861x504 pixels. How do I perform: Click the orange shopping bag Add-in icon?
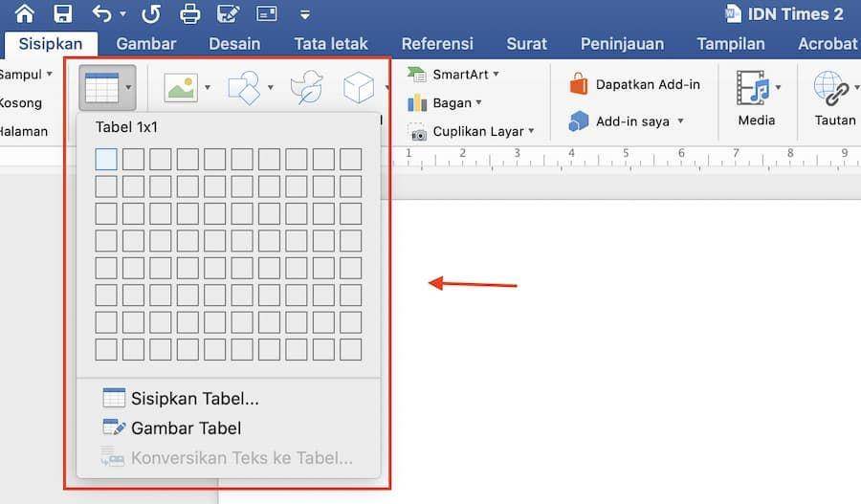pos(579,84)
